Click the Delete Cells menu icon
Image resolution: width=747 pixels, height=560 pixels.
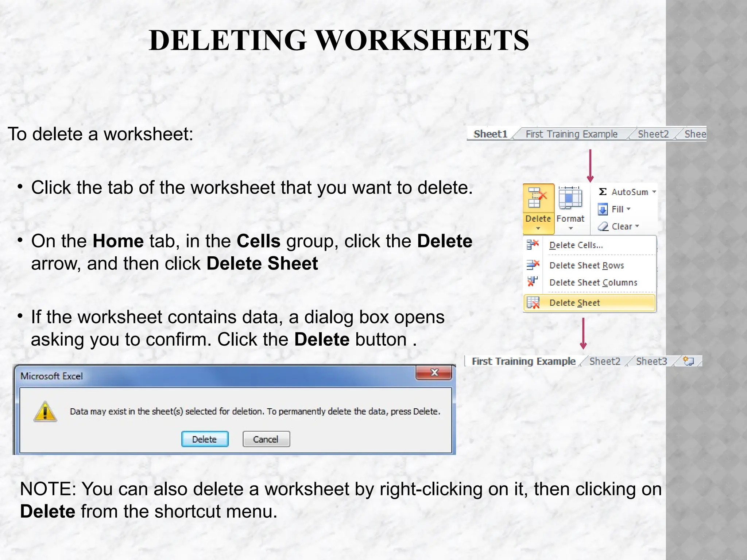533,245
